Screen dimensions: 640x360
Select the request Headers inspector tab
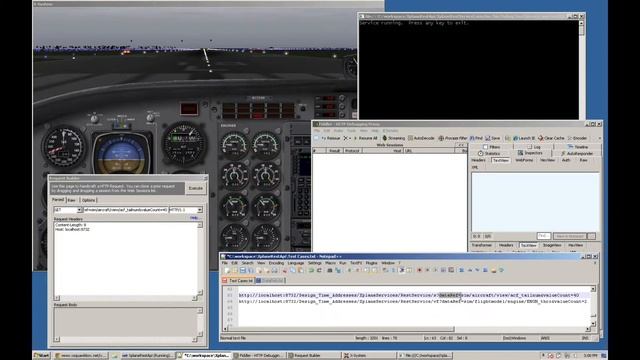[478, 160]
